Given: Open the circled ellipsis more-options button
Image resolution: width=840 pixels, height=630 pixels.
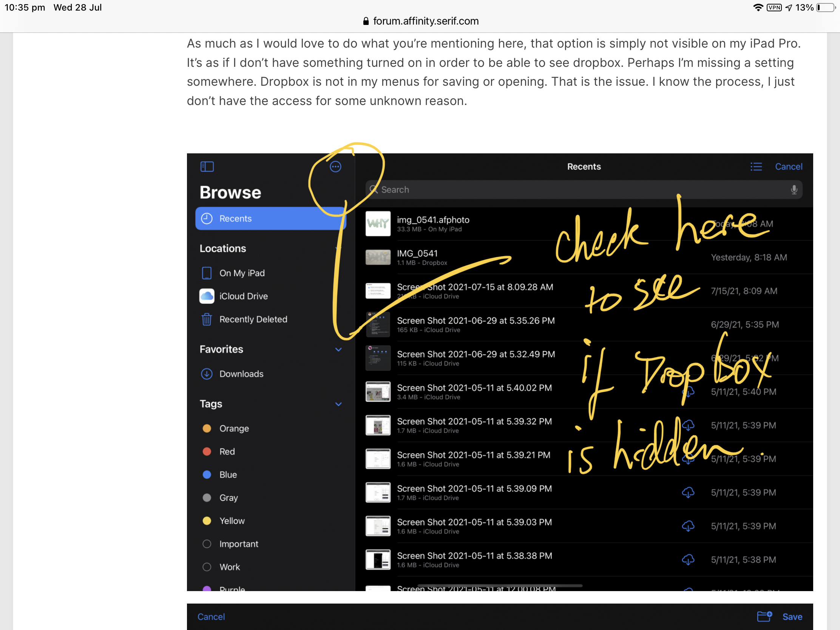Looking at the screenshot, I should [x=335, y=166].
